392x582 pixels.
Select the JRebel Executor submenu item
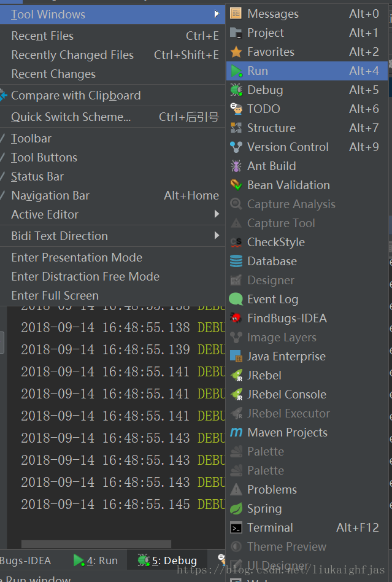[307, 413]
